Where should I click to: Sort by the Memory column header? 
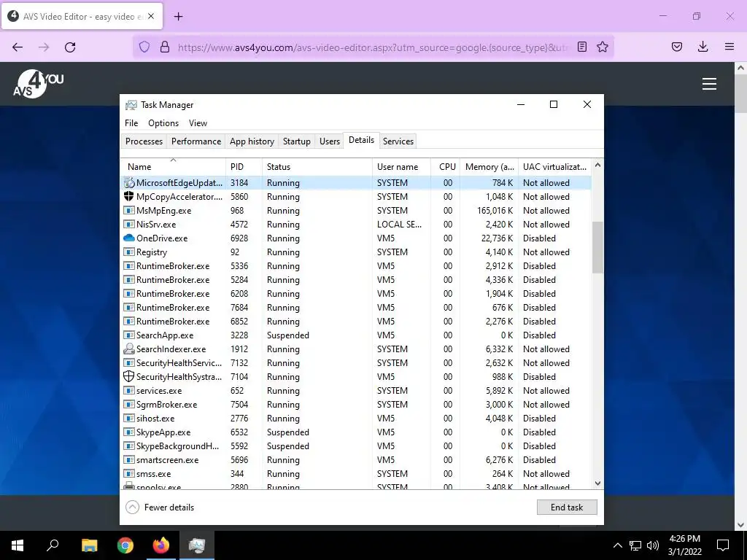click(x=489, y=167)
